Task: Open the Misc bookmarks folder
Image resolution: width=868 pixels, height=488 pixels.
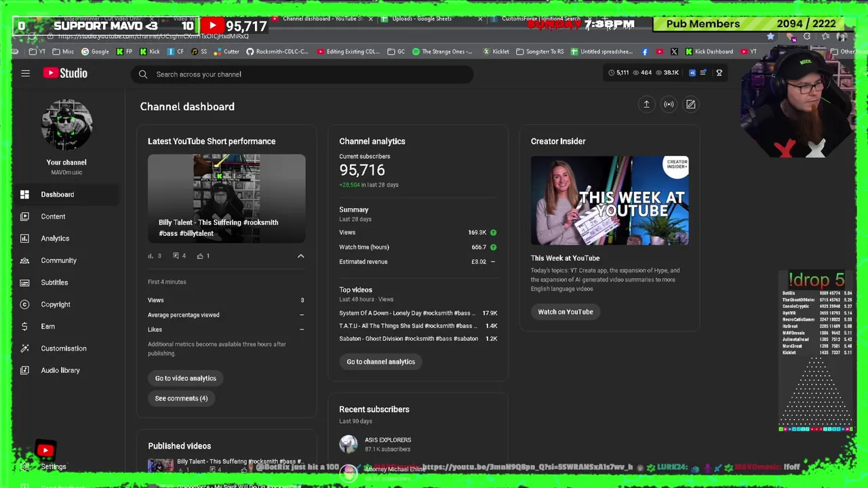Action: [63, 52]
